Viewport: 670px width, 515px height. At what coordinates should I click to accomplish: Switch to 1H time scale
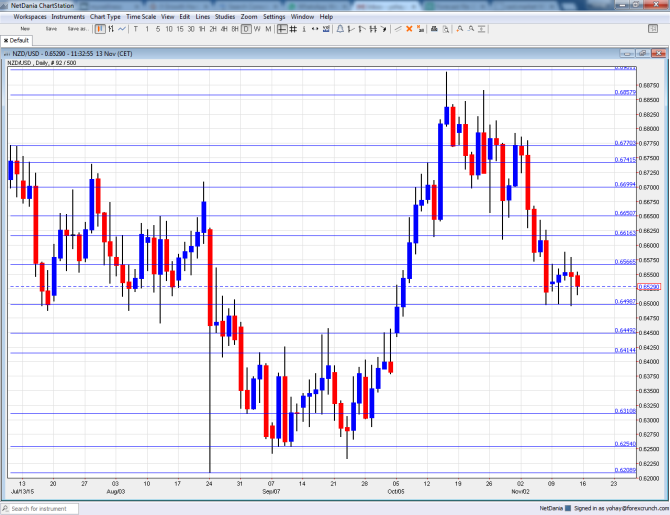202,29
